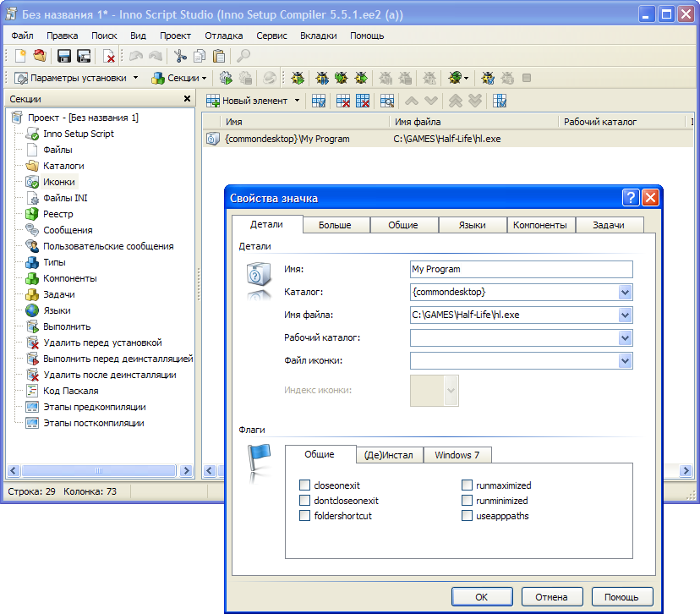Click the Имя text field

(x=521, y=269)
